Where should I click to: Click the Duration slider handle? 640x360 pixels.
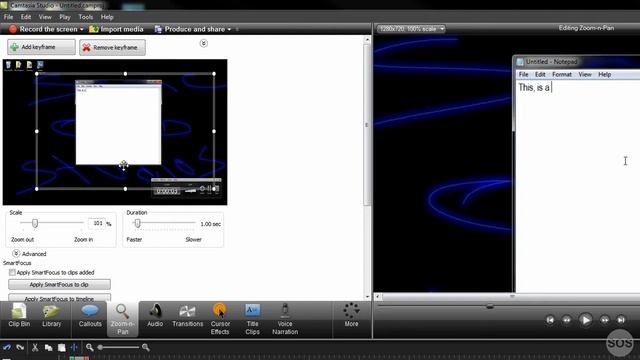pyautogui.click(x=138, y=223)
